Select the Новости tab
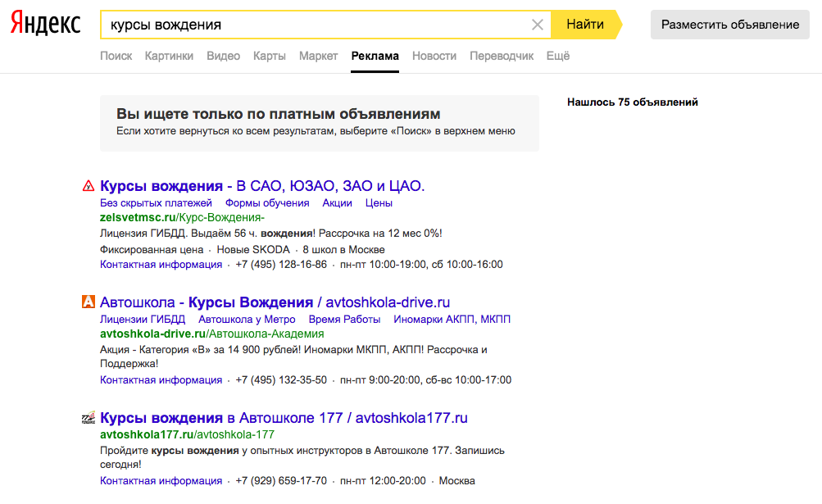The width and height of the screenshot is (822, 504). pos(434,56)
